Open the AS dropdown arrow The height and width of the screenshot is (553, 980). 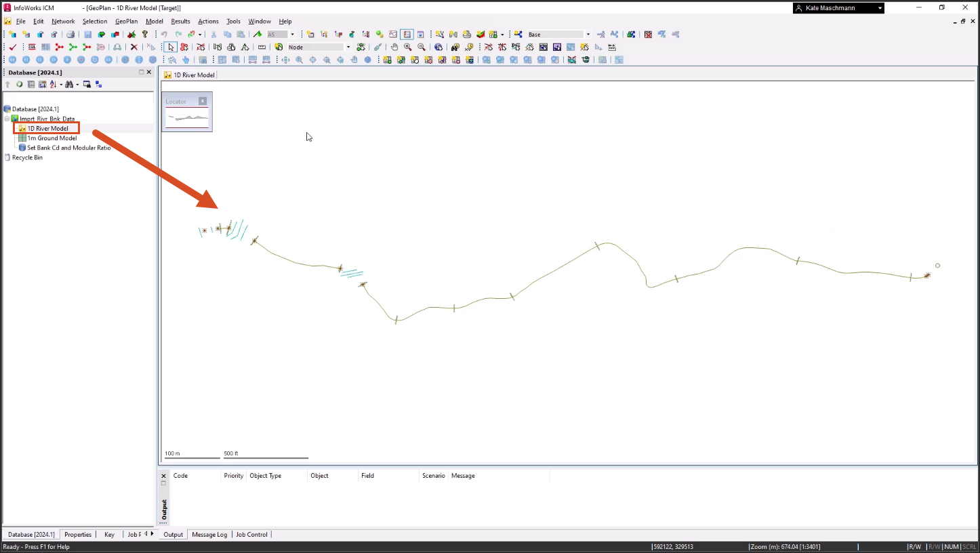point(292,35)
